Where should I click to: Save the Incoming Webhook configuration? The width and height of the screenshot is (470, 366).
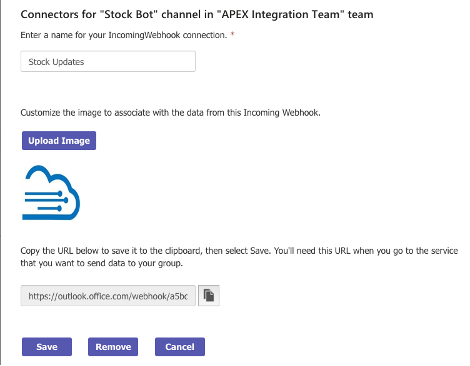(47, 347)
